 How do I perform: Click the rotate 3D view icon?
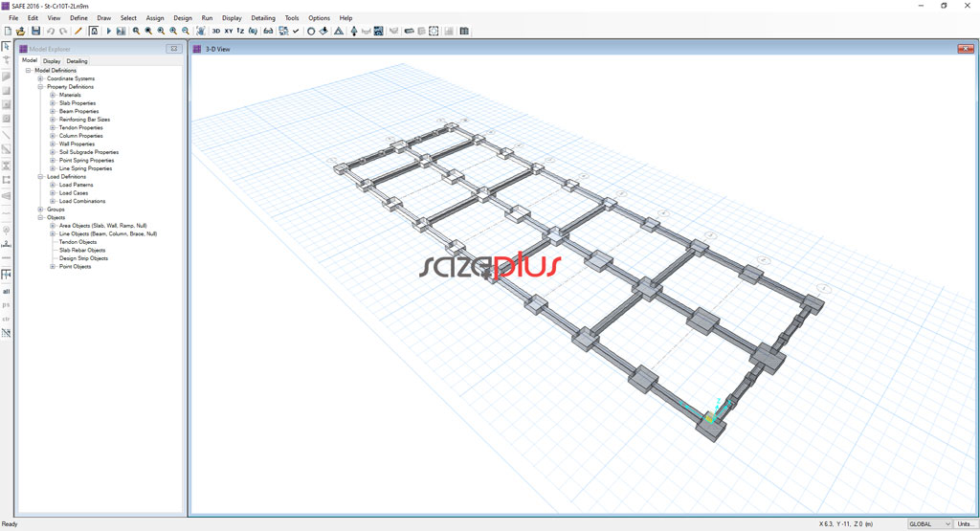[x=253, y=31]
